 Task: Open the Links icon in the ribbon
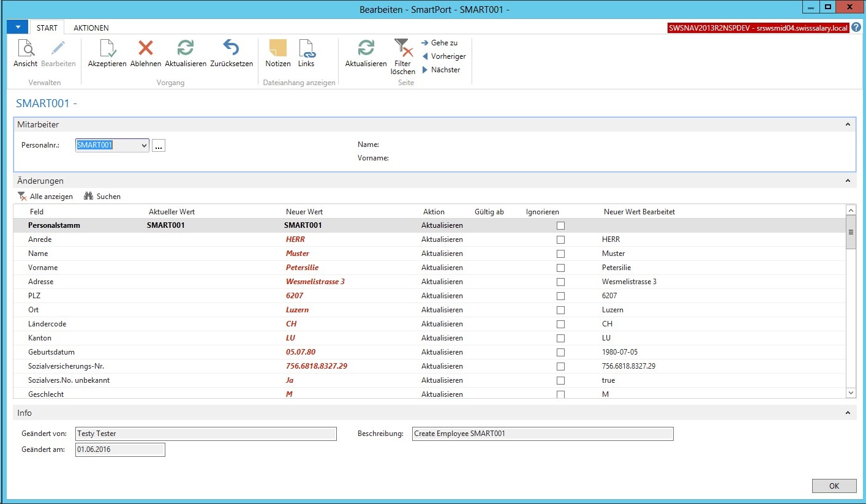(306, 48)
